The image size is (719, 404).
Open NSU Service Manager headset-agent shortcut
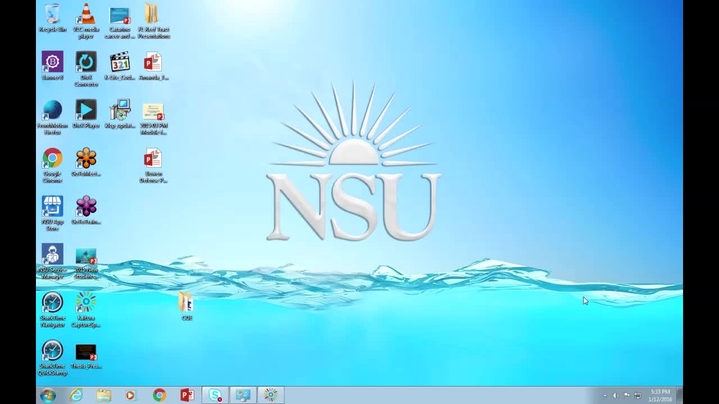52,255
